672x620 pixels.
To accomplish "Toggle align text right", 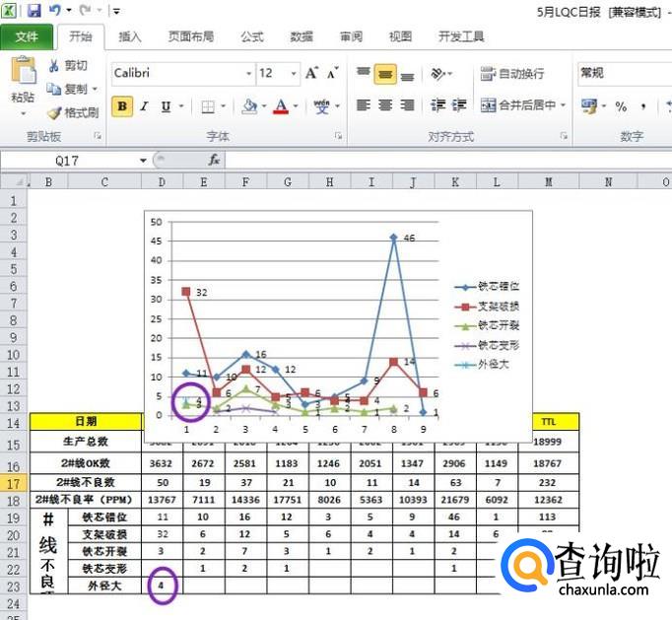I will (407, 105).
